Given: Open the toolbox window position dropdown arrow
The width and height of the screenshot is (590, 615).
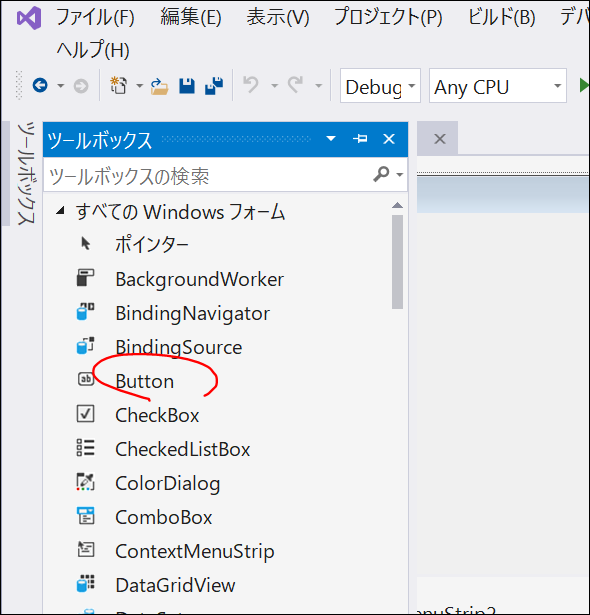Looking at the screenshot, I should tap(331, 138).
